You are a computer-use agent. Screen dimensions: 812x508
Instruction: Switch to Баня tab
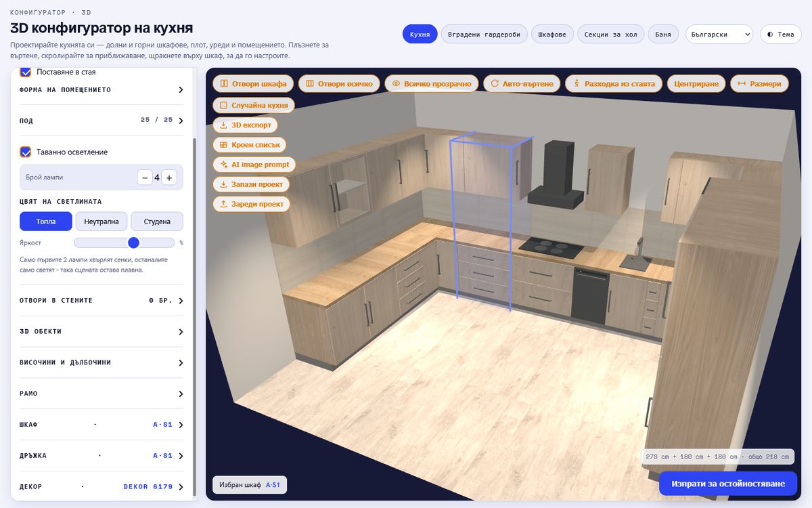tap(663, 34)
